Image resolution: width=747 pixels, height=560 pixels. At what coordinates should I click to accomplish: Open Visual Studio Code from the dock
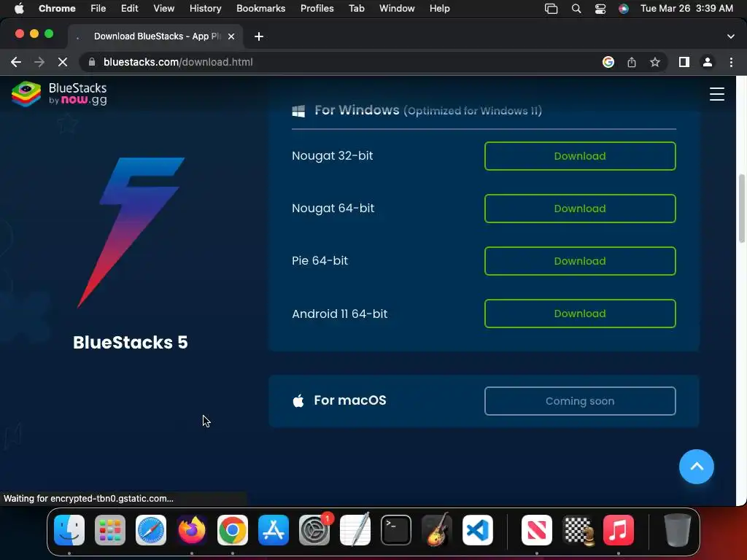tap(477, 530)
